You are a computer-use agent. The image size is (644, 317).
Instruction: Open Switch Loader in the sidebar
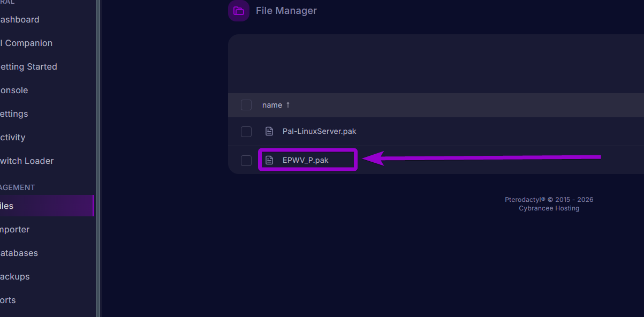[x=27, y=161]
